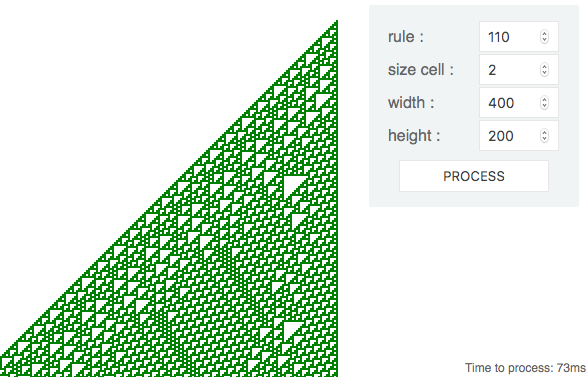
Task: Decrement size cell using the down arrow
Action: point(544,73)
